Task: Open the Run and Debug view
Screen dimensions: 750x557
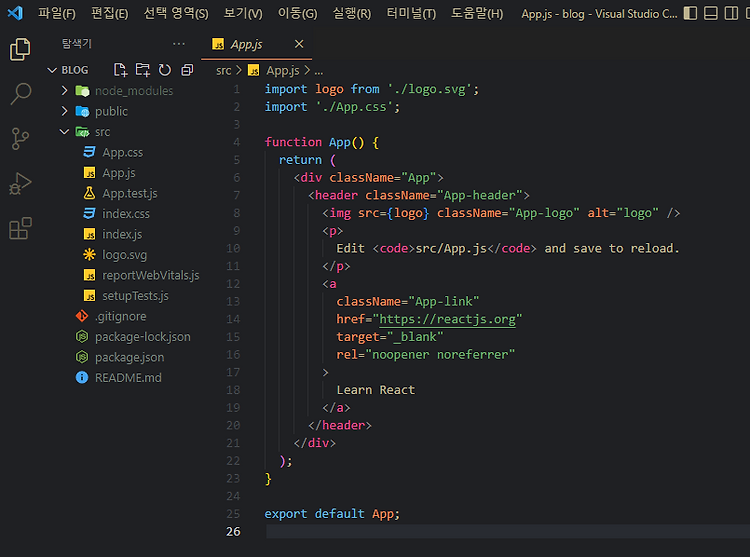Action: [x=20, y=184]
